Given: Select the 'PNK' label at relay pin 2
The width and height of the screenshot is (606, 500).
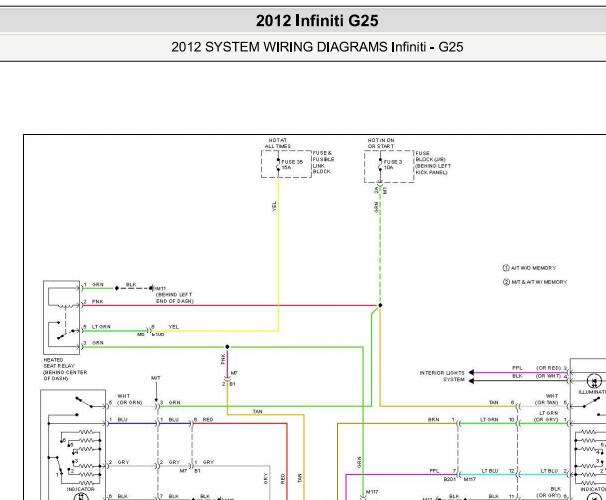Looking at the screenshot, I should [x=97, y=301].
